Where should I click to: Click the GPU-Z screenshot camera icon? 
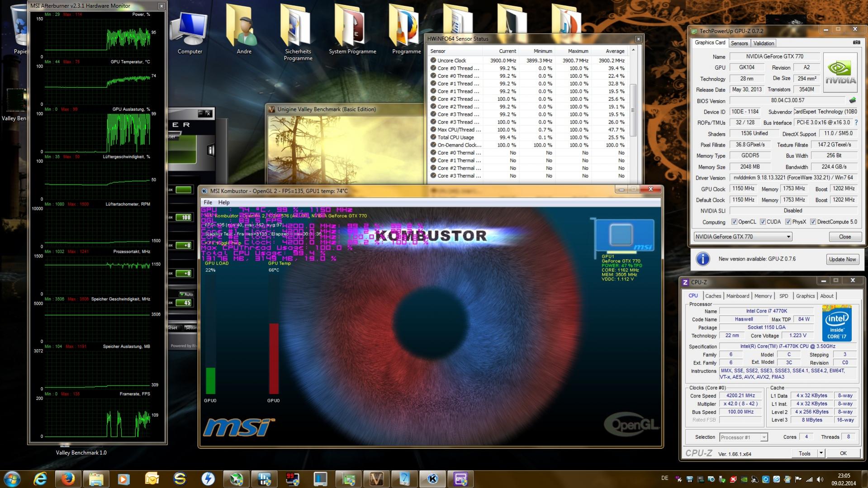point(856,43)
